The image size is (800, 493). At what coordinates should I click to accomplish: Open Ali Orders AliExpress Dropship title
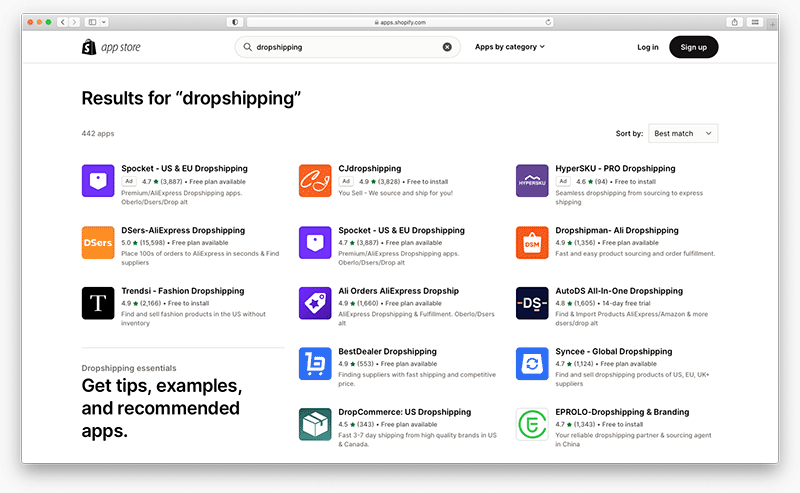coord(398,291)
